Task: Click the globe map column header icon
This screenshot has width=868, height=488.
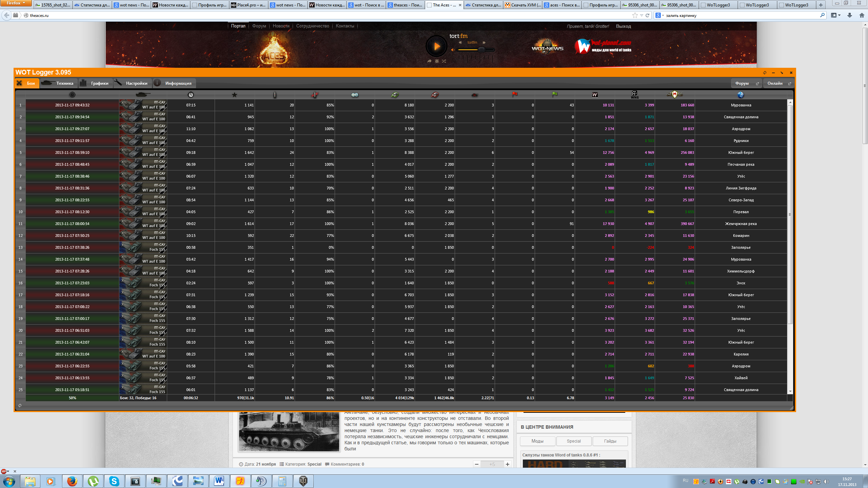Action: [741, 95]
